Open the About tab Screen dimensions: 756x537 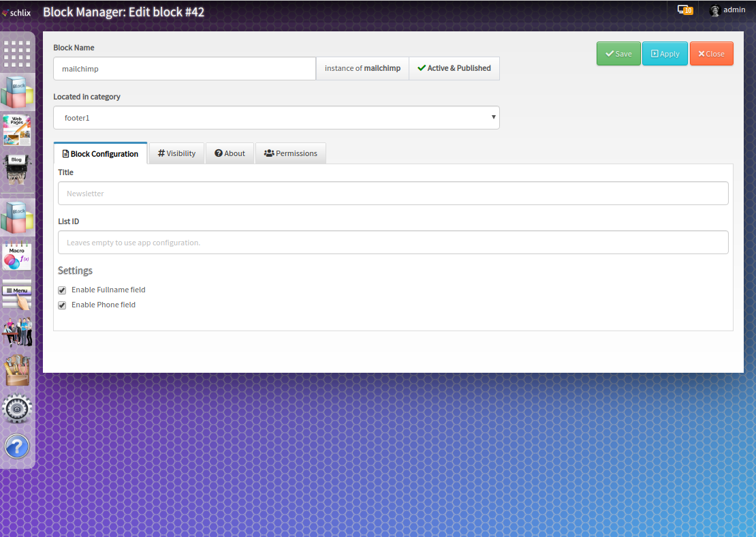[x=230, y=153]
